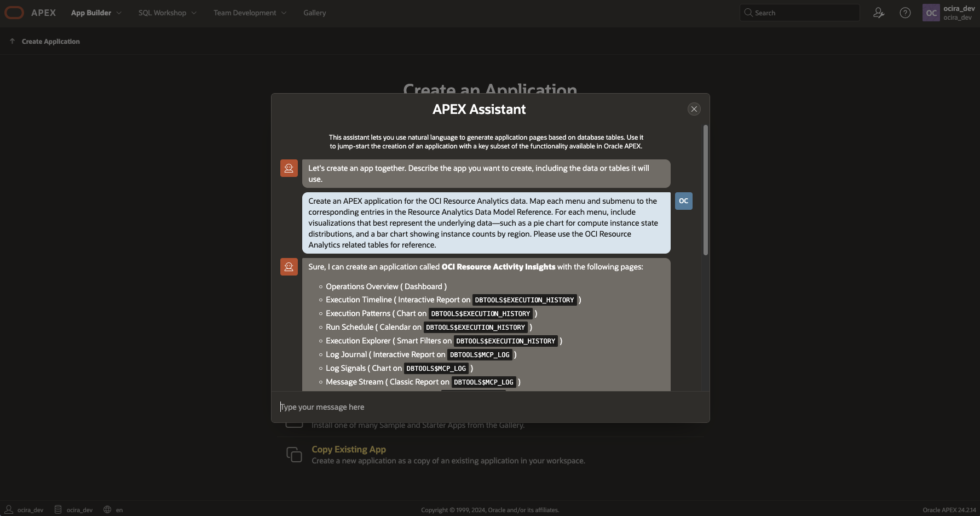Click the dialog scrollbar thumb
Screen dimensions: 980x516
point(706,190)
